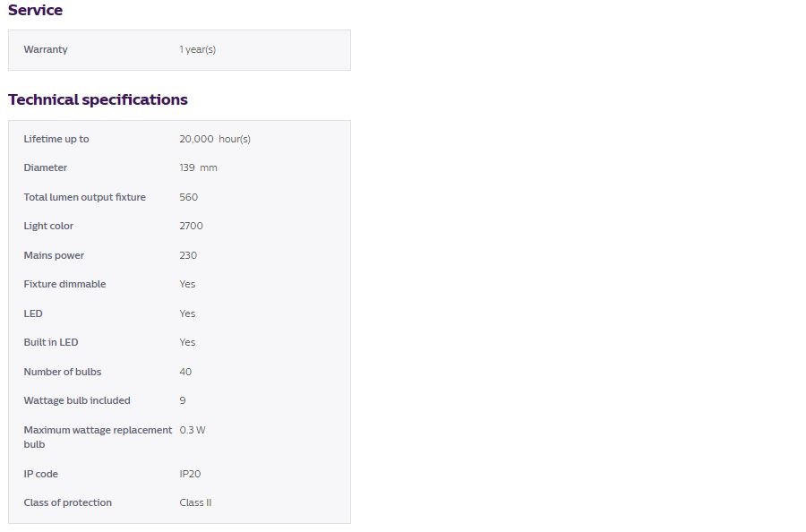Click the 1 year(s) warranty value
This screenshot has height=532, width=806.
[x=197, y=49]
